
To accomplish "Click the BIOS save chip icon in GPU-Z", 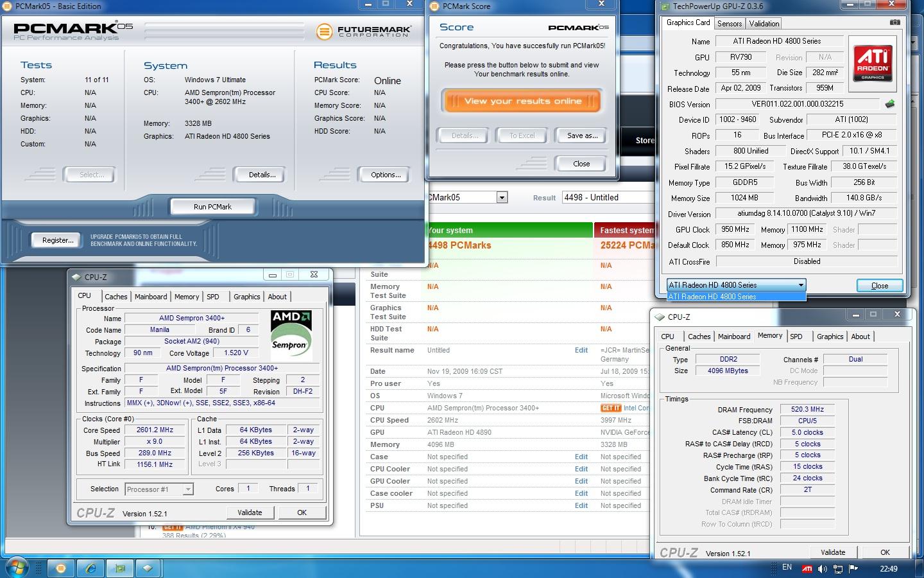I will pyautogui.click(x=889, y=103).
